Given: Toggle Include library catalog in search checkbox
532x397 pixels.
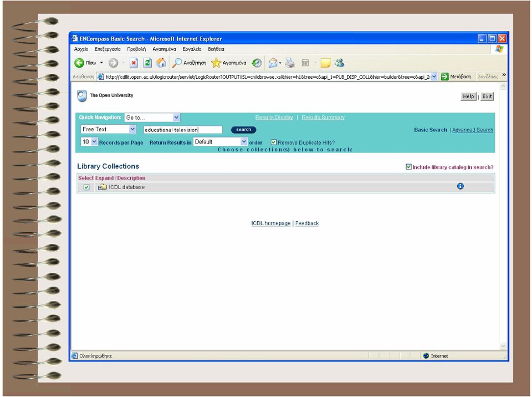Looking at the screenshot, I should [408, 167].
